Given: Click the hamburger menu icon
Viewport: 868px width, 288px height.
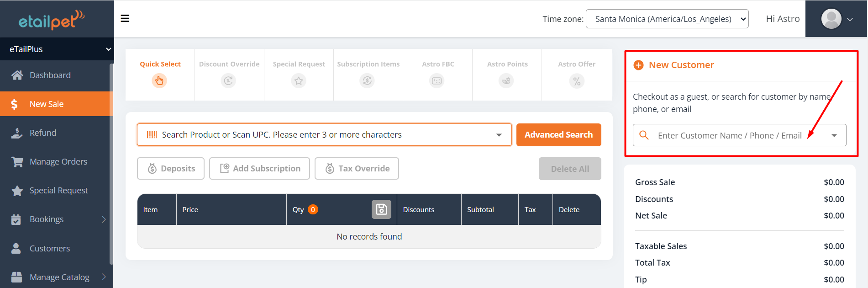Looking at the screenshot, I should pos(125,18).
